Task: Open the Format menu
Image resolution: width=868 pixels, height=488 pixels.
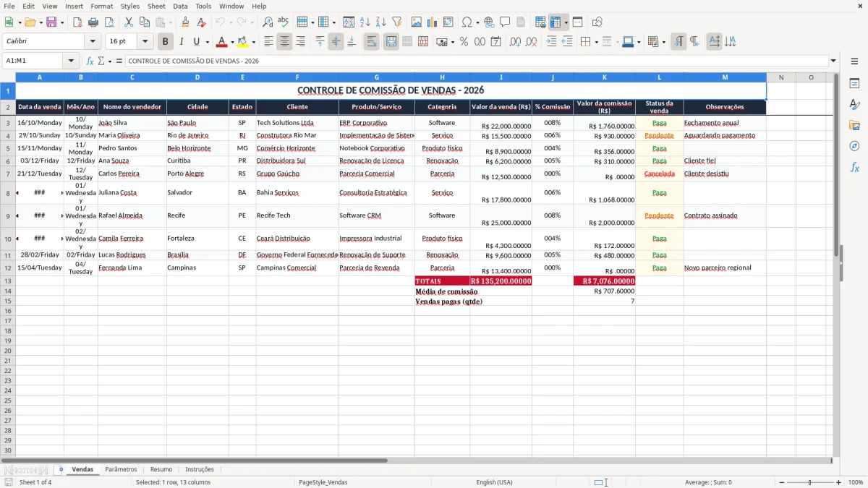Action: (x=101, y=6)
